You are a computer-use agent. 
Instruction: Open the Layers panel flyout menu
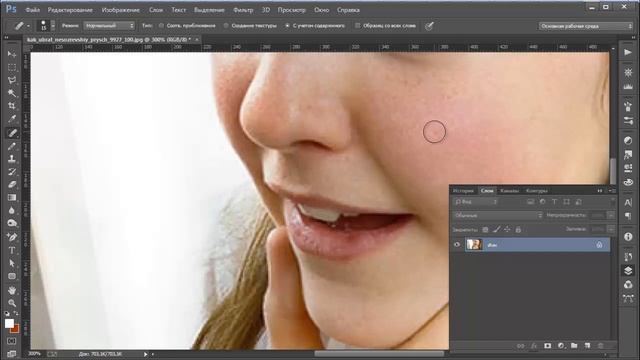pyautogui.click(x=613, y=191)
